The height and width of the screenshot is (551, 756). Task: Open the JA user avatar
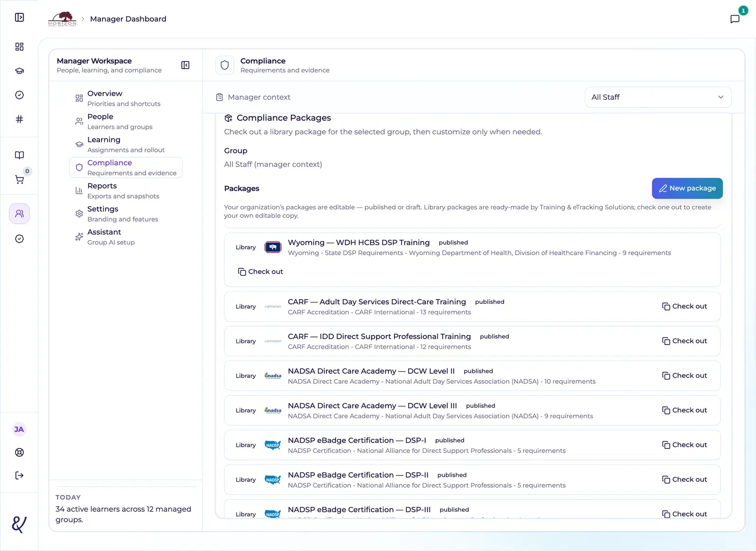pyautogui.click(x=19, y=429)
